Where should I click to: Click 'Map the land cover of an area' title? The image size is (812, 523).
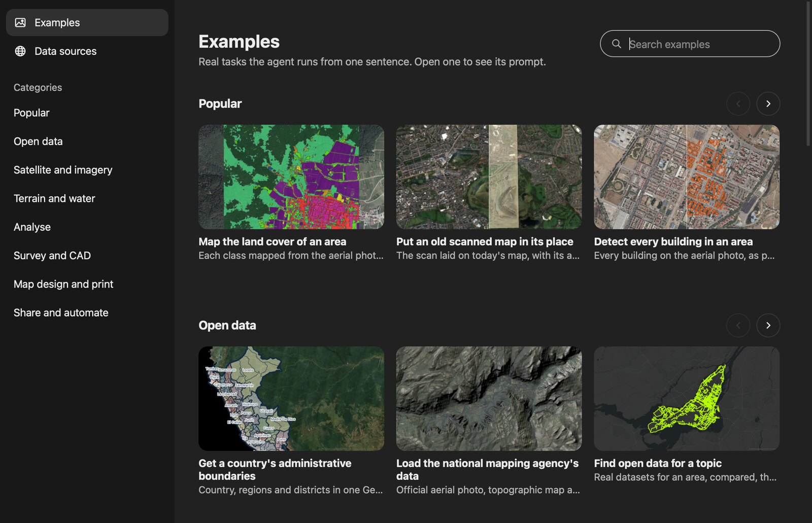(273, 241)
